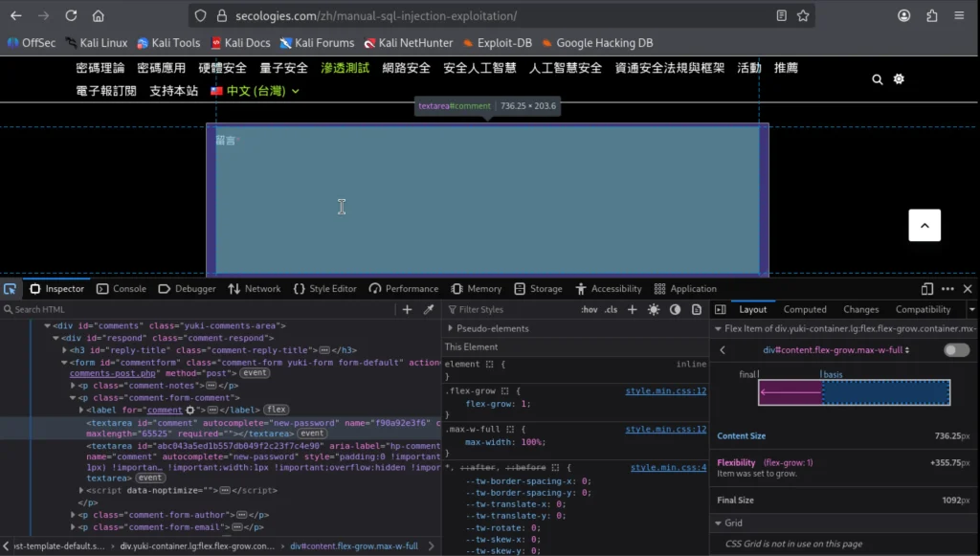980x556 pixels.
Task: Click the scroll-to-top arrow button
Action: tap(924, 226)
